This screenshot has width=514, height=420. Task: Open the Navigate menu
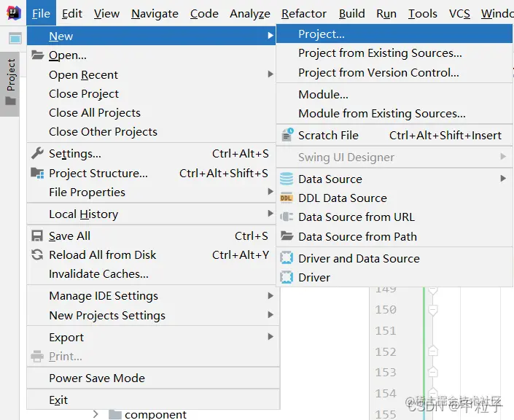tap(155, 13)
